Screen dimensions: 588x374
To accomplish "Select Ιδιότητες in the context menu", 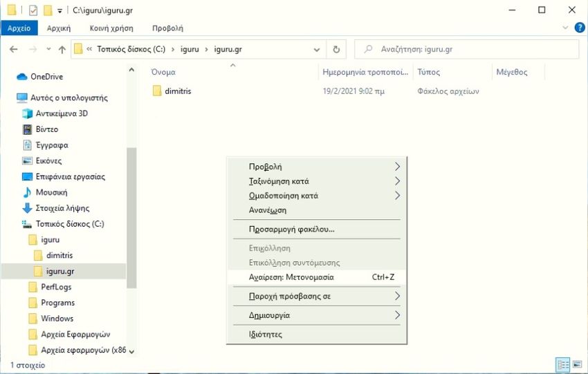I will click(x=266, y=335).
